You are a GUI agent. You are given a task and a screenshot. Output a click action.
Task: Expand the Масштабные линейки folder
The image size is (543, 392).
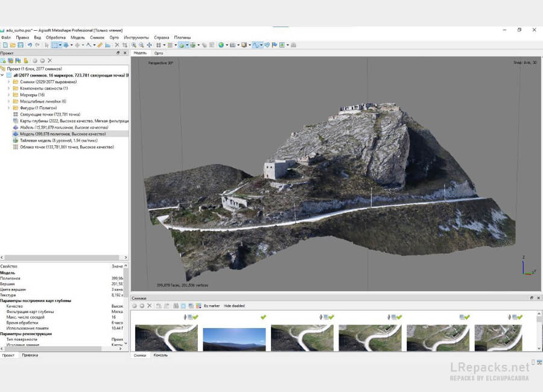coord(8,101)
